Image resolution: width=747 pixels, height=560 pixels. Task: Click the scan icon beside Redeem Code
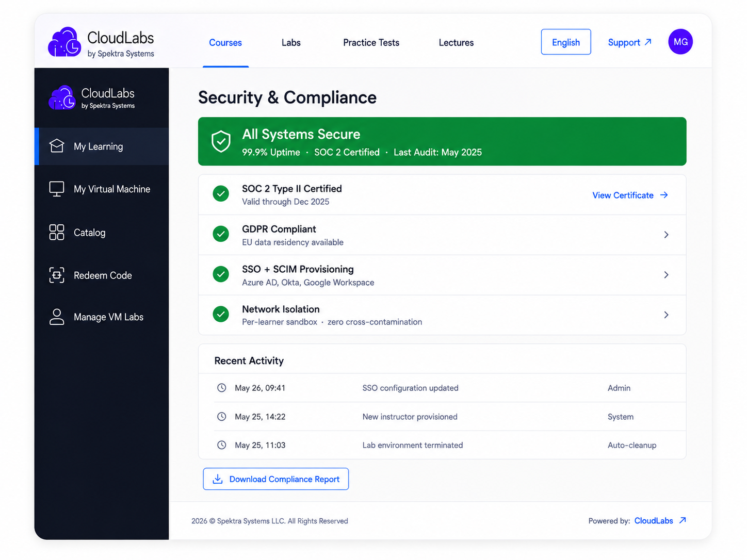57,275
